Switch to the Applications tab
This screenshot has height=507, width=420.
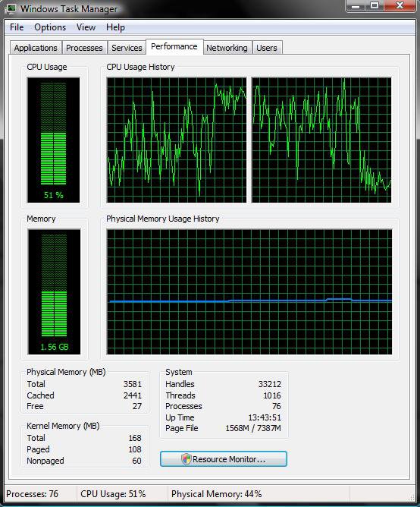coord(36,48)
